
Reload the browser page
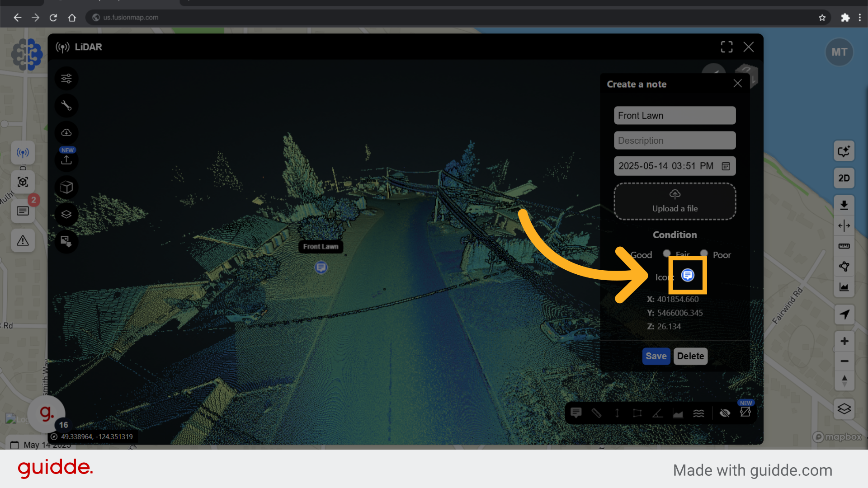coord(53,18)
